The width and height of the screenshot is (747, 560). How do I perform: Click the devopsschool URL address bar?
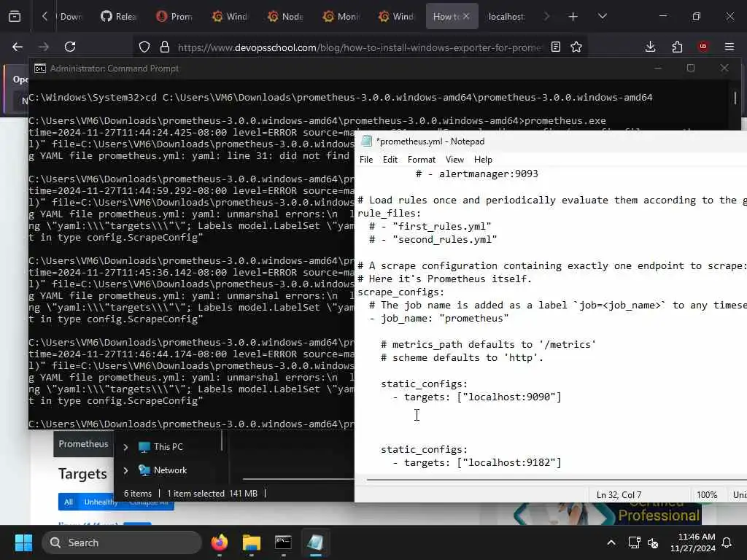pyautogui.click(x=360, y=47)
